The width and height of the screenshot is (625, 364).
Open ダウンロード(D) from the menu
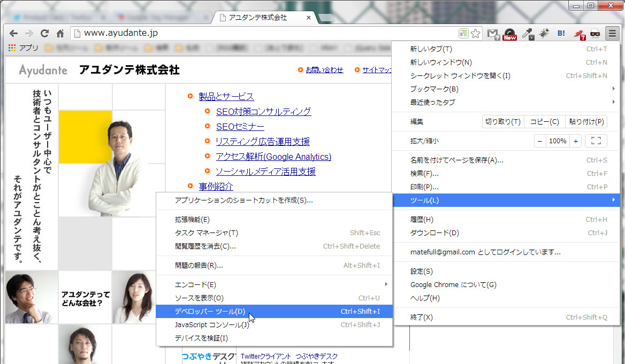(506, 233)
